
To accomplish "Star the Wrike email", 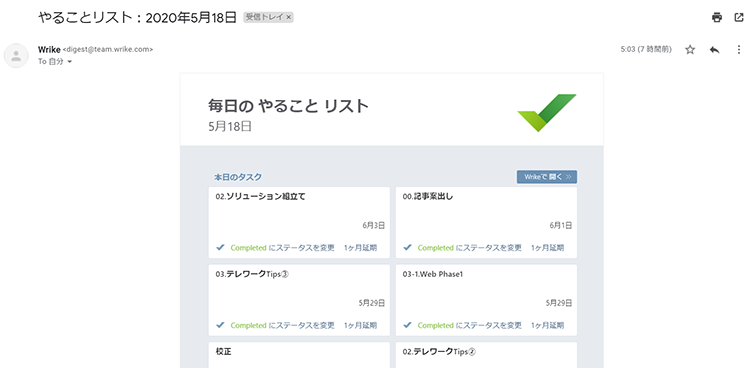I will (690, 50).
